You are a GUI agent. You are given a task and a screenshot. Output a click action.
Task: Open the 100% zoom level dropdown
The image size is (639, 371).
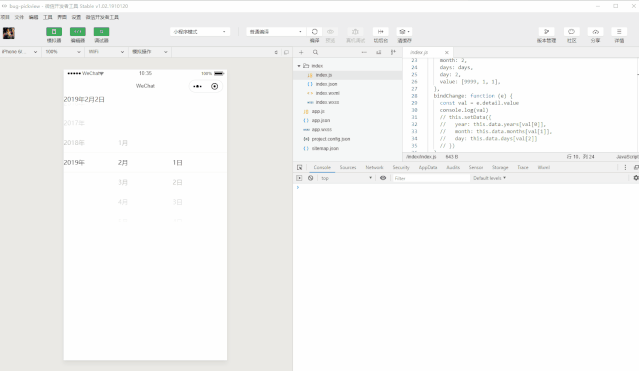[63, 52]
